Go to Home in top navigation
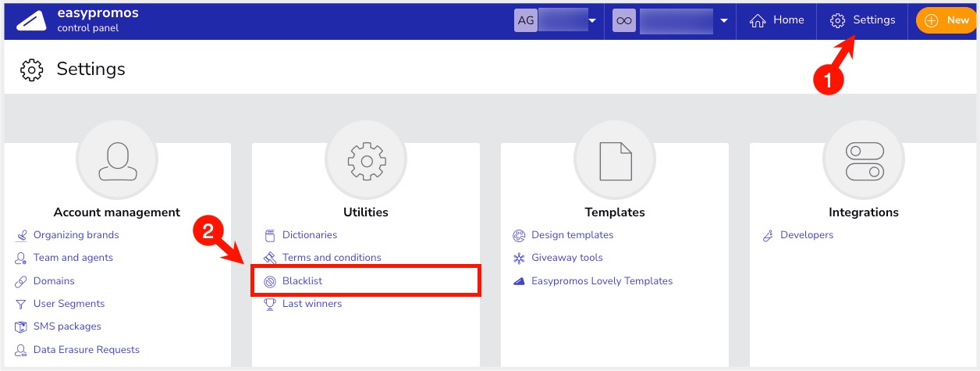The image size is (980, 371). point(776,20)
